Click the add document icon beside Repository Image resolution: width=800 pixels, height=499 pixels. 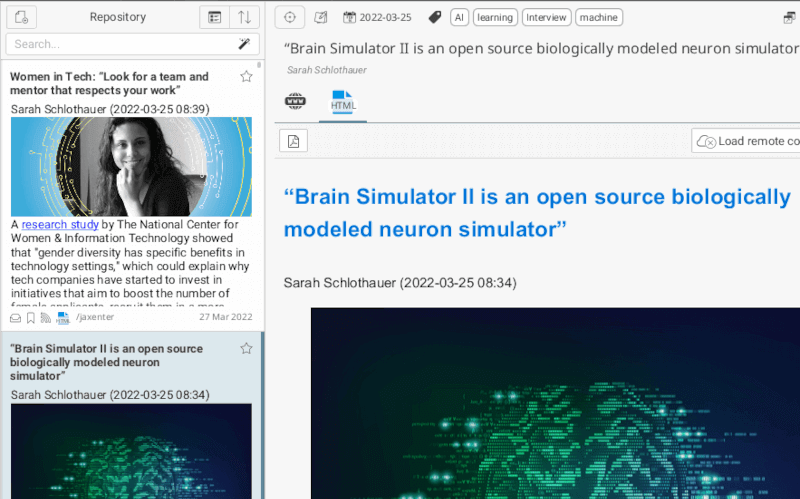pyautogui.click(x=22, y=17)
